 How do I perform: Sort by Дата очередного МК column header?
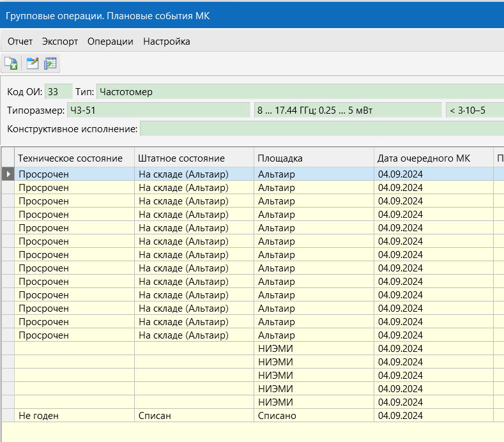(x=433, y=158)
